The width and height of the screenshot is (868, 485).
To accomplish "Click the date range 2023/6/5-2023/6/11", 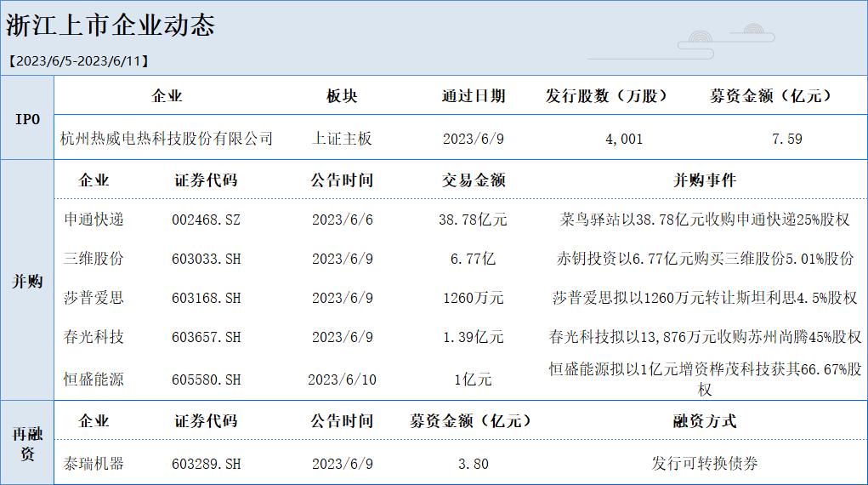I will point(78,61).
